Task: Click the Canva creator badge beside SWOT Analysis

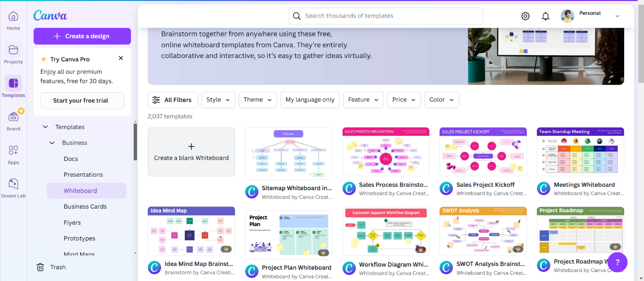Action: click(446, 268)
